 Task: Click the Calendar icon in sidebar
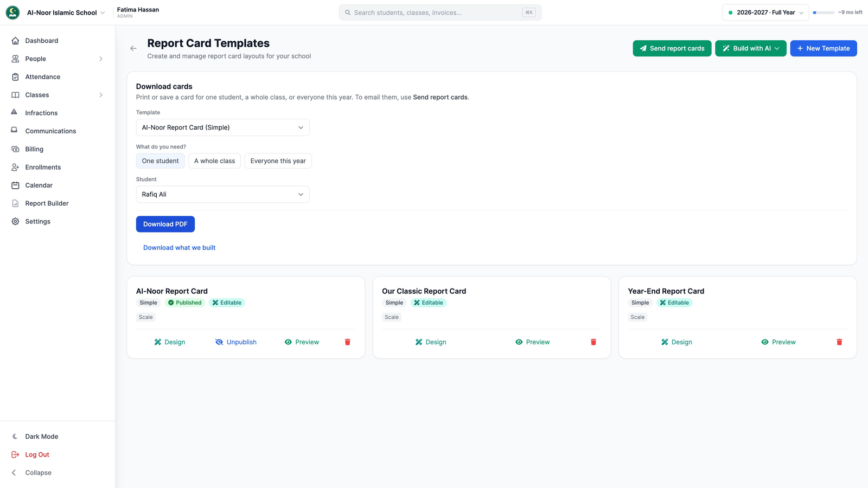pyautogui.click(x=15, y=185)
